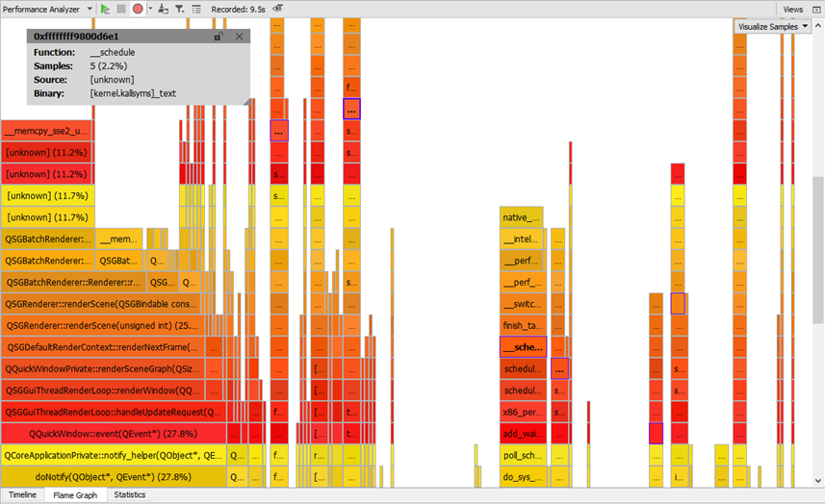Click the Views button in toolbar
Viewport: 825px width, 504px height.
tap(792, 9)
